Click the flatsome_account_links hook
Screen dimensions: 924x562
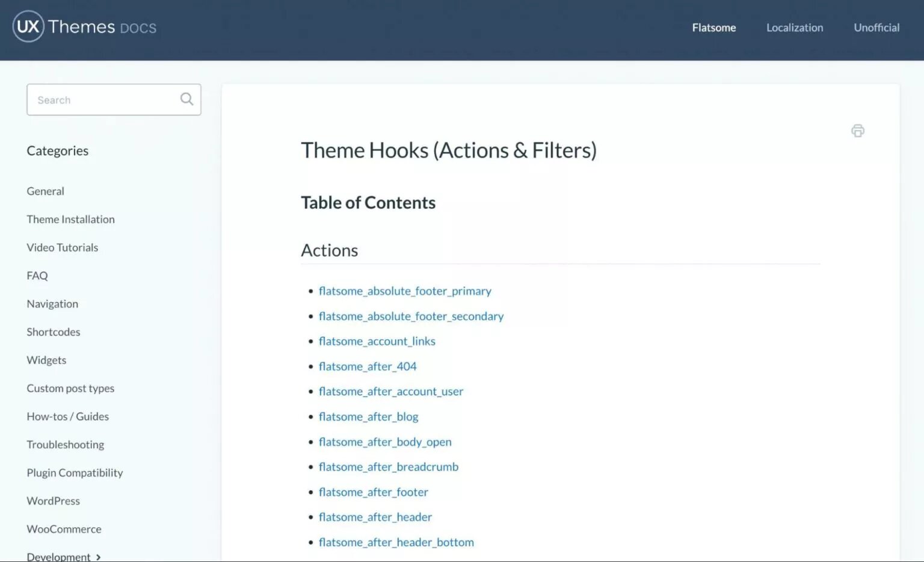point(377,341)
